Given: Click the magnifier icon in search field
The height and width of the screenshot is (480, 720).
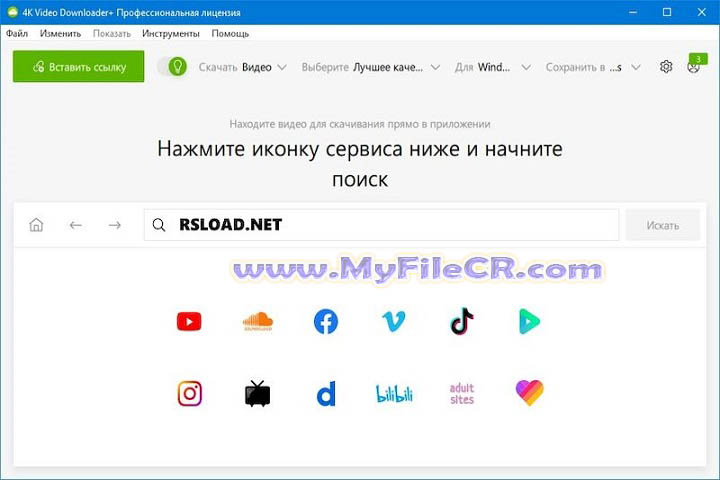Looking at the screenshot, I should coord(159,225).
